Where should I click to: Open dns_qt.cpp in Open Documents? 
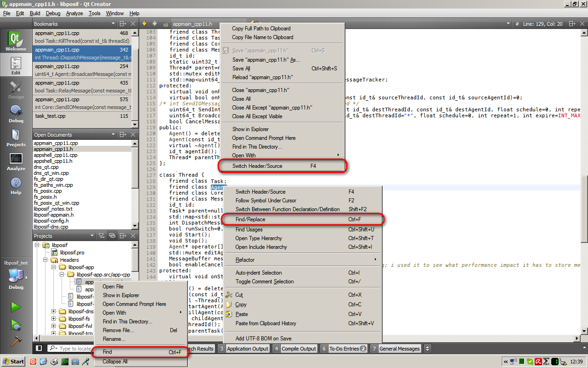(82, 167)
